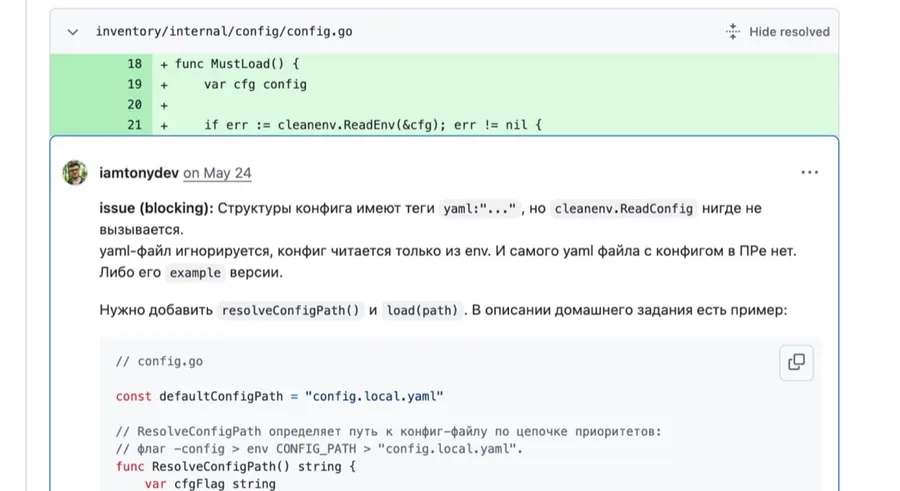This screenshot has width=900, height=491.
Task: Select line number 18 in diff
Action: coord(134,64)
